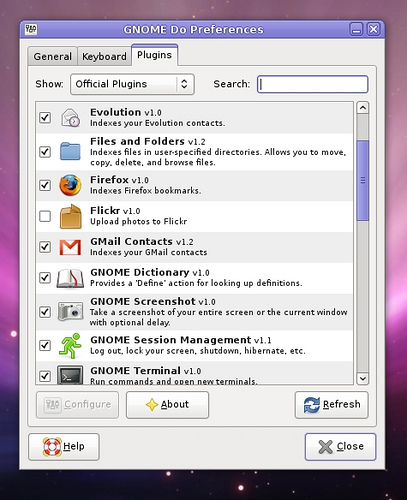407x500 pixels.
Task: Click the Flickr plugin package box icon
Action: click(x=70, y=217)
